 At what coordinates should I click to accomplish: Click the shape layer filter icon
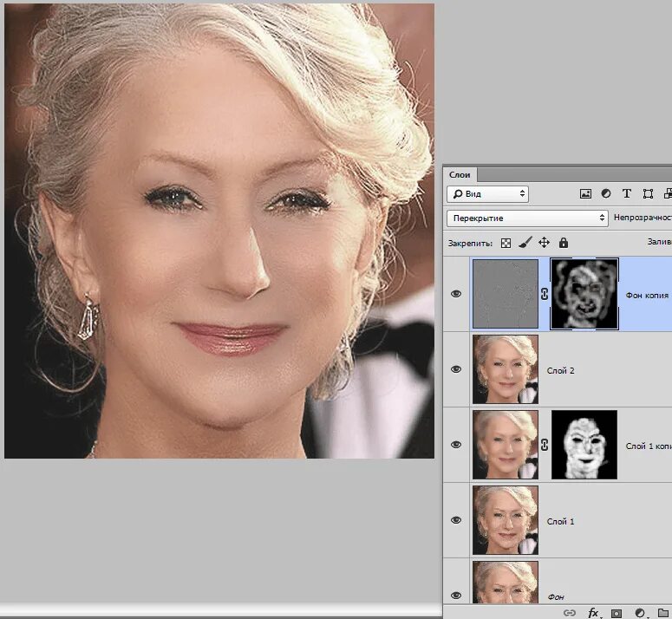[648, 193]
